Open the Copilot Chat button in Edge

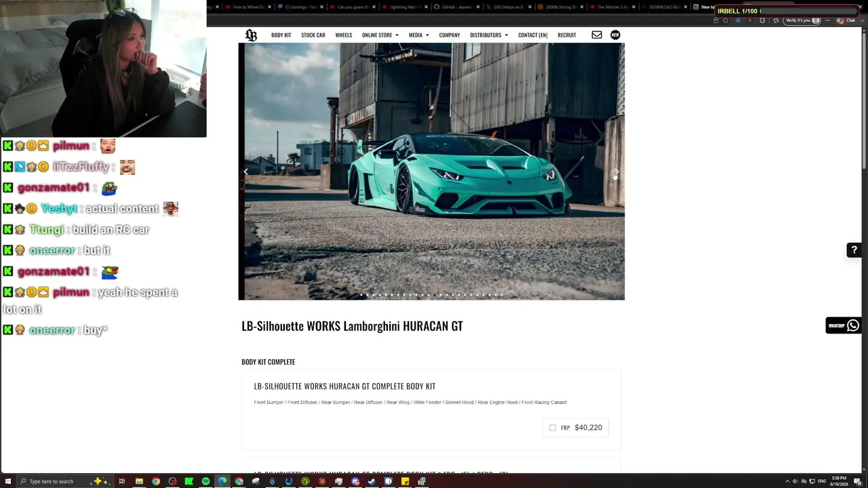tap(846, 20)
